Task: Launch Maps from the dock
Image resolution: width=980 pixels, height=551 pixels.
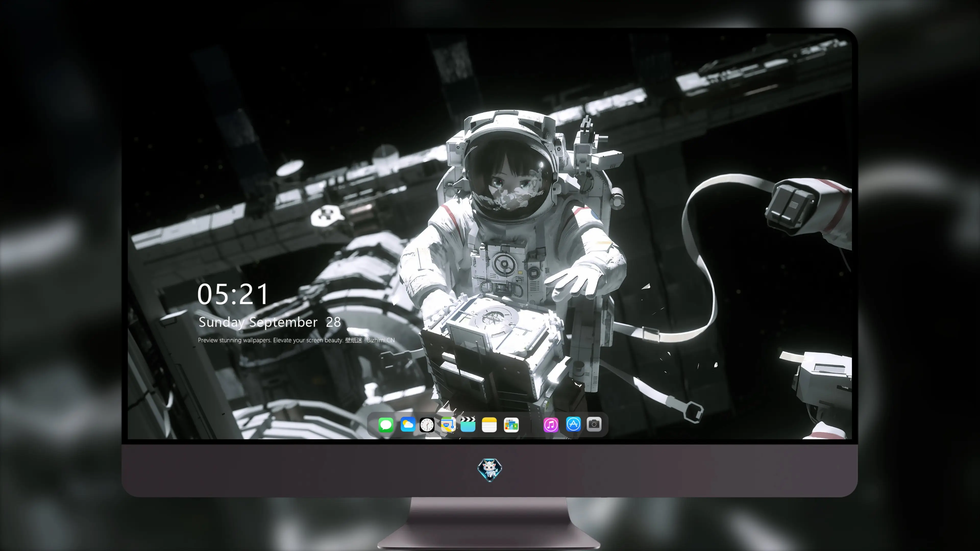Action: (x=448, y=424)
